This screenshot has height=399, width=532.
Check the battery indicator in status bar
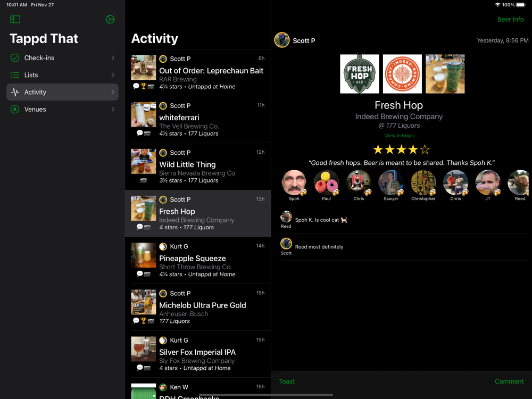click(520, 5)
